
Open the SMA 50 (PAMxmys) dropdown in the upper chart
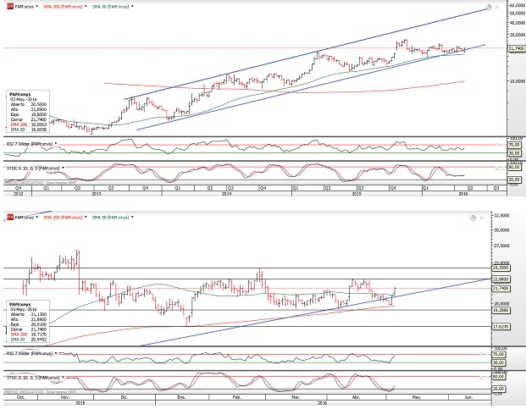pyautogui.click(x=132, y=7)
